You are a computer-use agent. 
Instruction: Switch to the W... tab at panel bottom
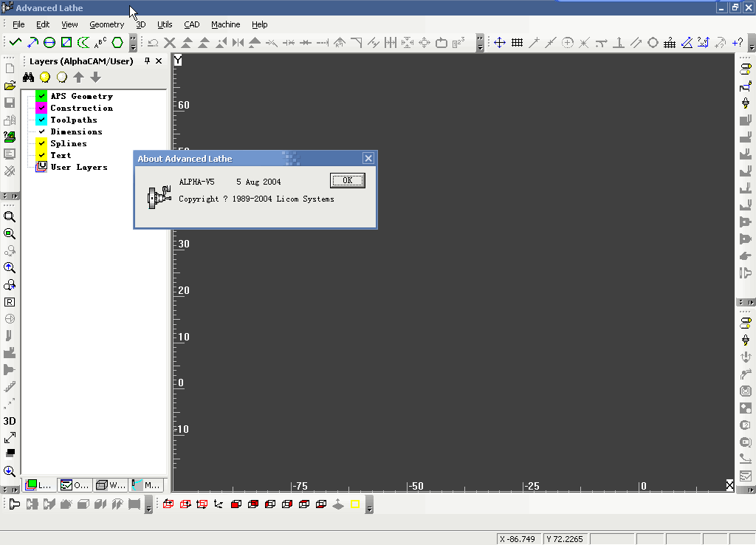tap(111, 484)
